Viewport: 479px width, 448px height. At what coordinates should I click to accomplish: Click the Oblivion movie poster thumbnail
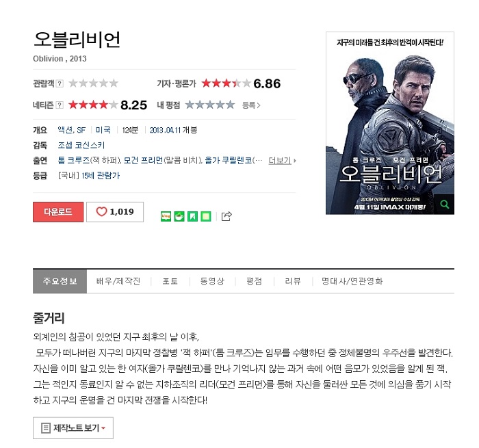(x=390, y=123)
